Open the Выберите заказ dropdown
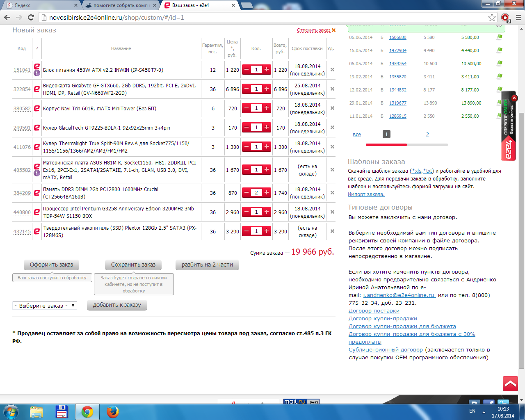This screenshot has width=525, height=420. [x=45, y=306]
